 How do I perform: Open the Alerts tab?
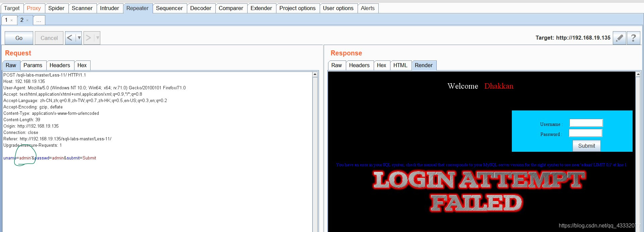tap(368, 8)
